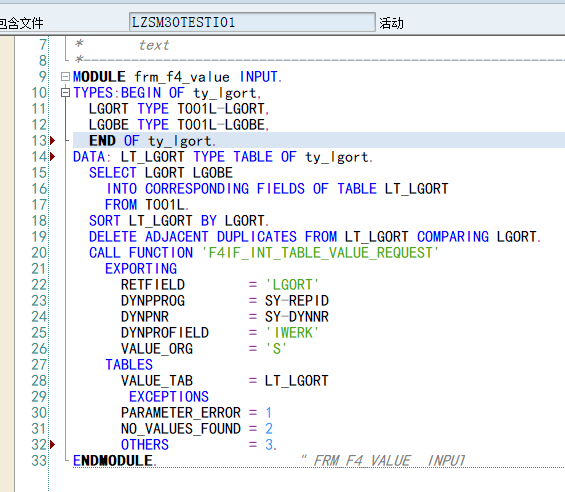Screen dimensions: 565x492
Task: Click SY-DYNNR on the DYNPNR line
Action: [297, 317]
